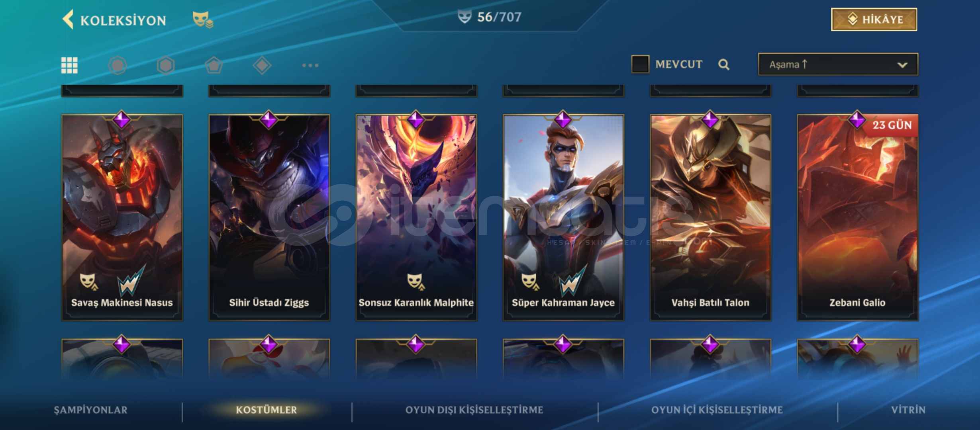Expand sort options with the dropdown chevron

pyautogui.click(x=902, y=65)
